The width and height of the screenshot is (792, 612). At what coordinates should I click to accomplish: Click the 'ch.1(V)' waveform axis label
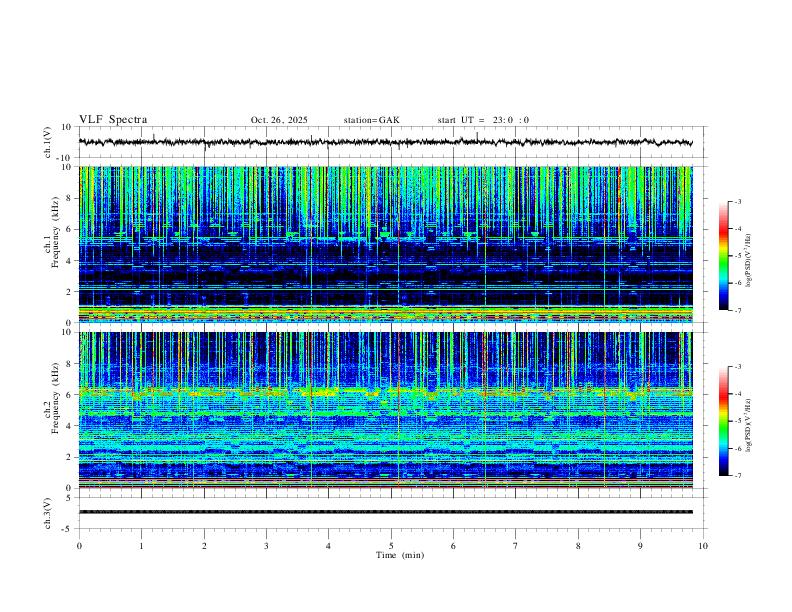pyautogui.click(x=48, y=142)
